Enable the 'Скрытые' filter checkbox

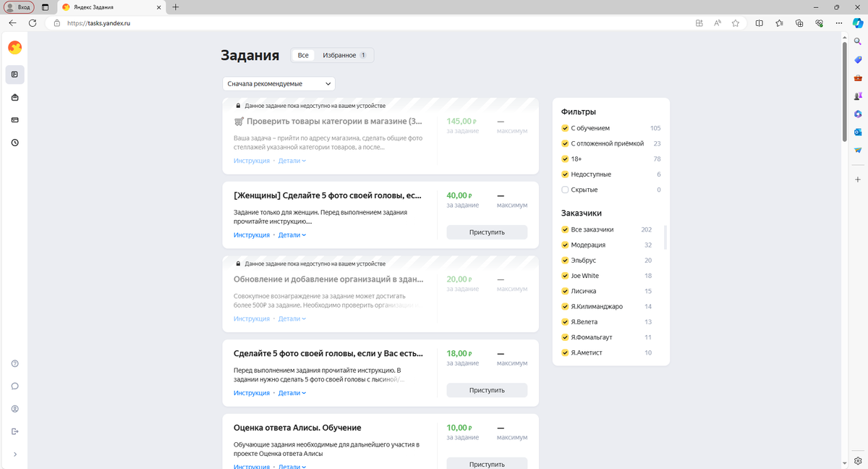pos(564,189)
